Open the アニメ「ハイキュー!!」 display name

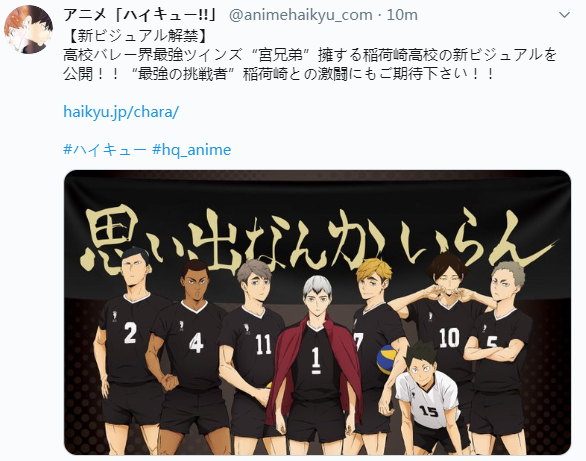click(x=141, y=15)
